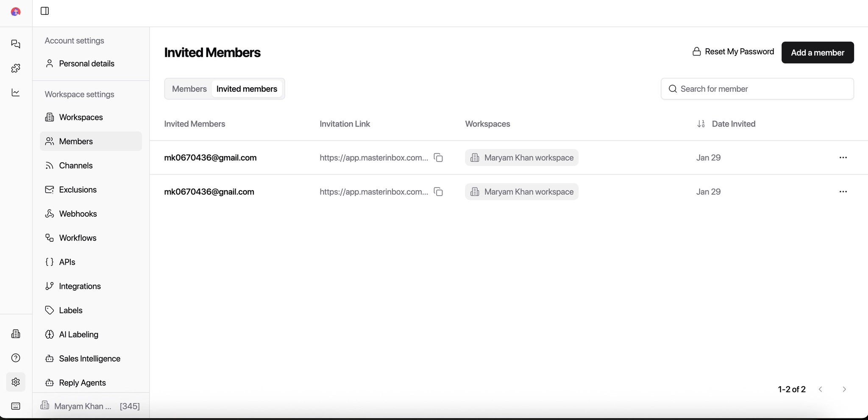Switch to the Members tab
The image size is (868, 420).
(x=189, y=88)
